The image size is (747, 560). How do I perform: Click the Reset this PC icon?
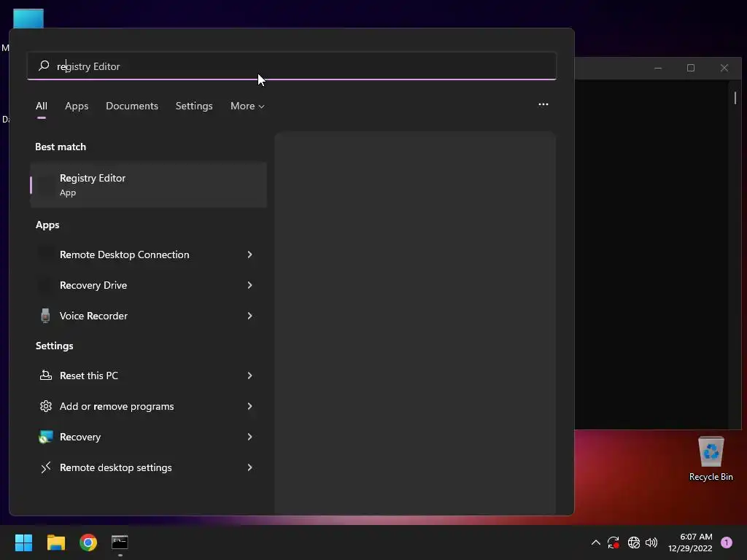point(46,376)
